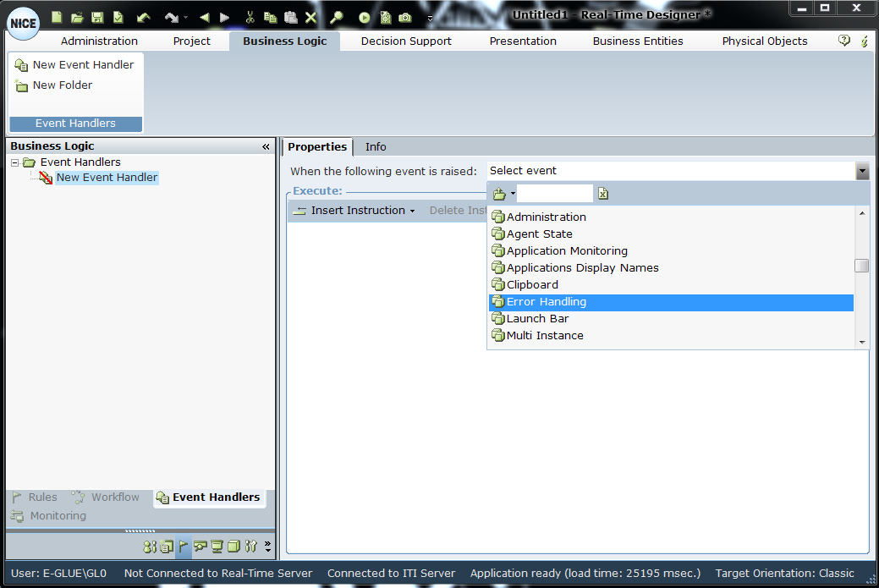The width and height of the screenshot is (879, 588).
Task: Click the flag icon in the bottom navigation strip
Action: click(184, 547)
